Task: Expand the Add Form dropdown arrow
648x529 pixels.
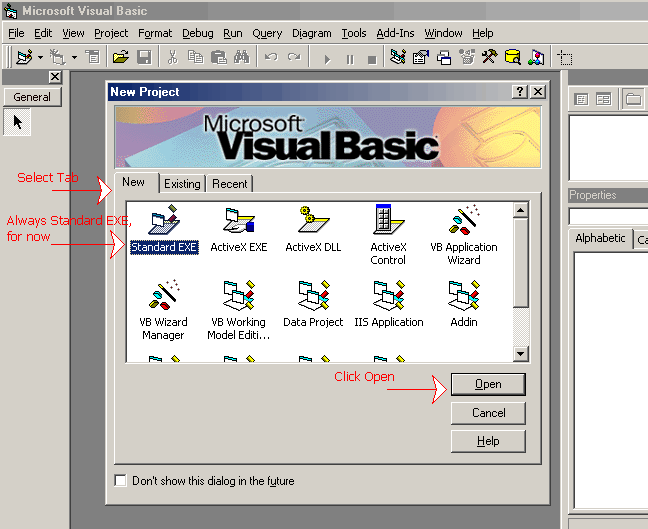Action: click(74, 57)
